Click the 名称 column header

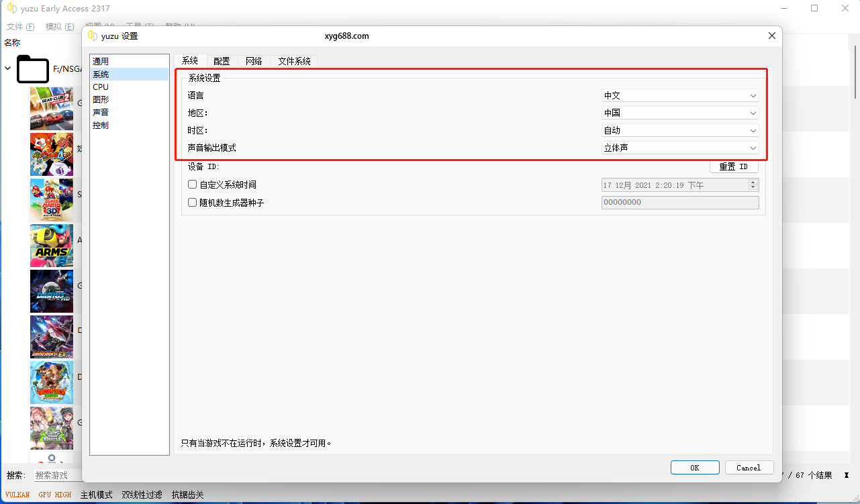coord(12,43)
